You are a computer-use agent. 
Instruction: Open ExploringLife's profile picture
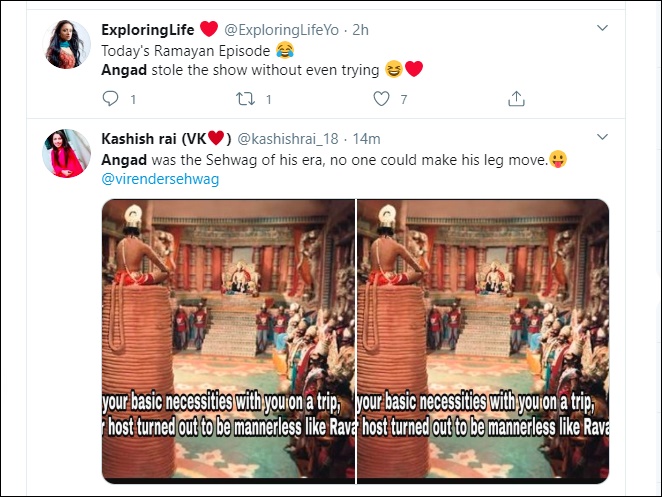click(67, 44)
